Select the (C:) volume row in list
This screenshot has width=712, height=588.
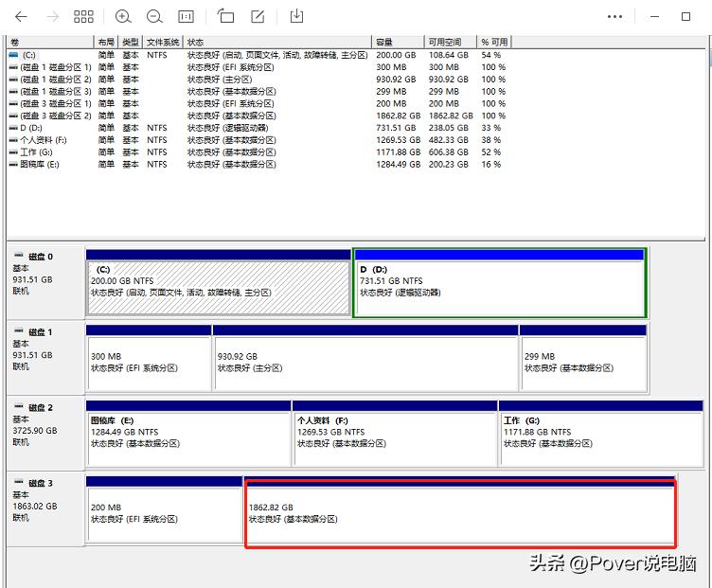point(27,55)
